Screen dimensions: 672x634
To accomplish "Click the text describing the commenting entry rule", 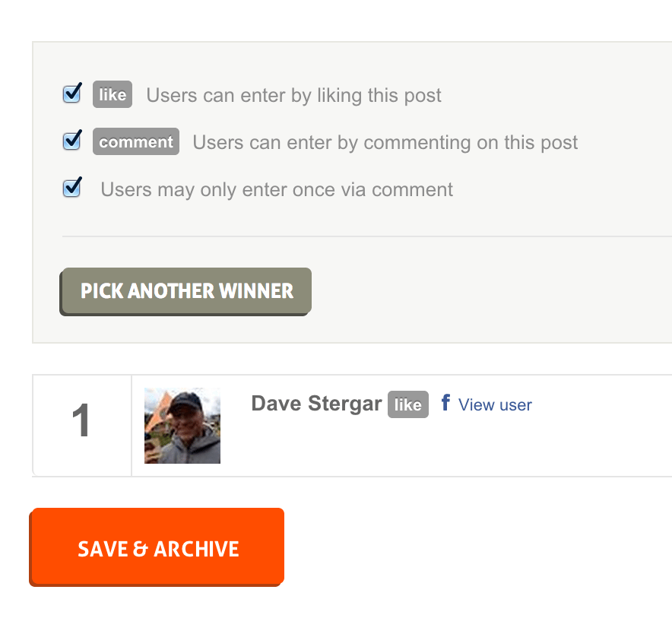I will tap(385, 142).
